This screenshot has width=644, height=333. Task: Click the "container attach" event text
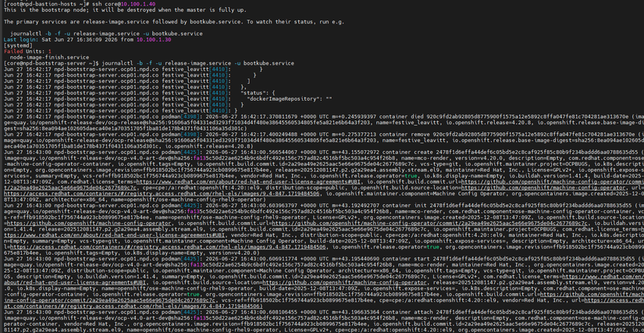point(407,312)
